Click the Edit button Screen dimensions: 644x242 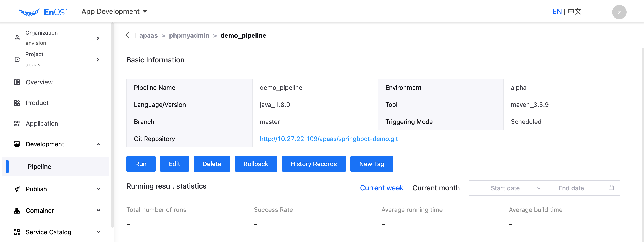pyautogui.click(x=174, y=164)
